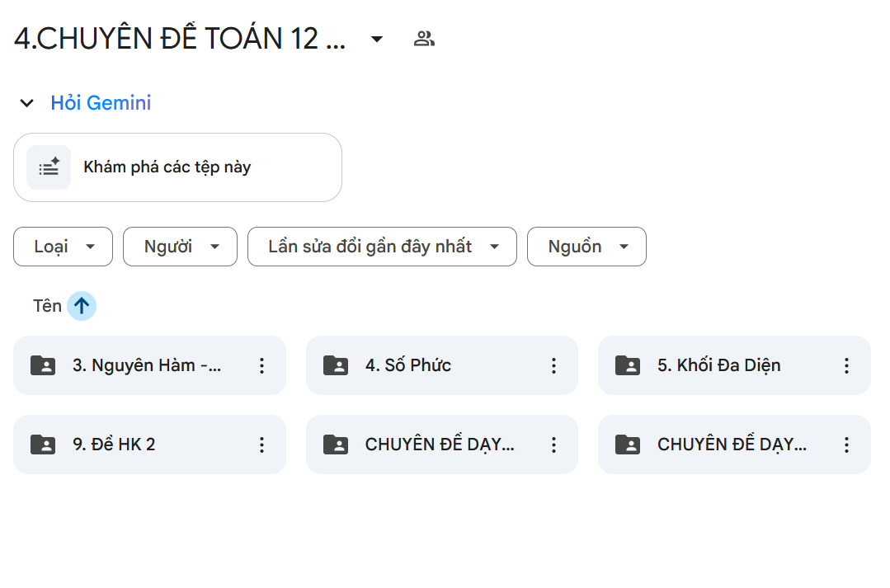This screenshot has height=588, width=890.
Task: Open the Người filter dropdown
Action: pos(180,247)
